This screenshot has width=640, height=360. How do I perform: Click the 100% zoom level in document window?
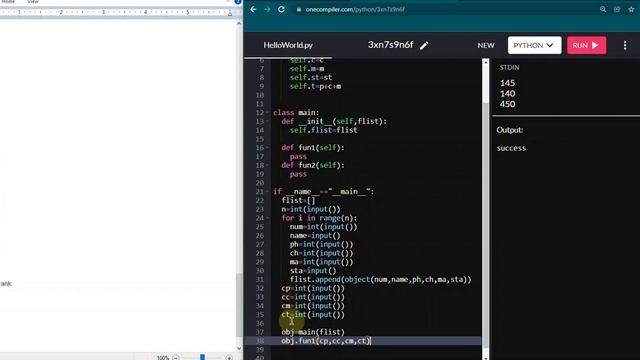tap(163, 358)
